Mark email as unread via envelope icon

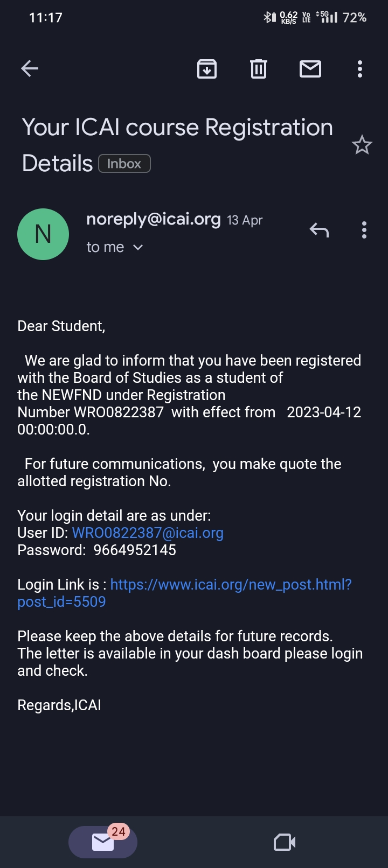[x=310, y=69]
